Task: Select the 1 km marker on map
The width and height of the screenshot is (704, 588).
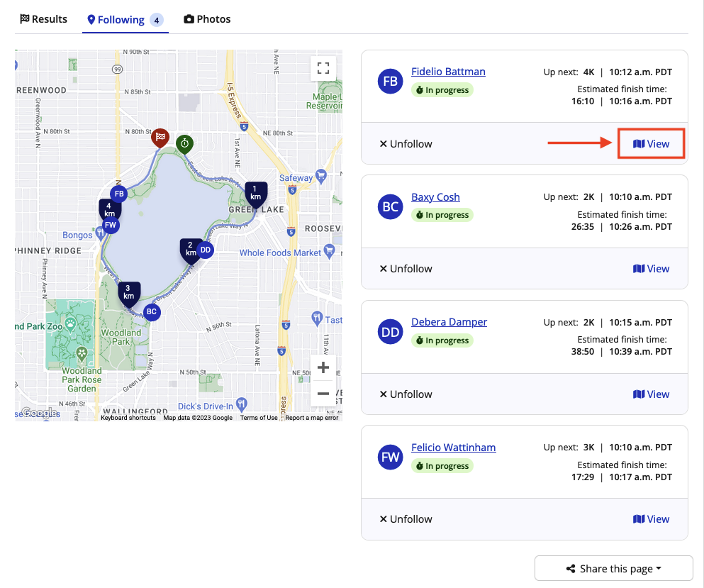Action: tap(255, 193)
